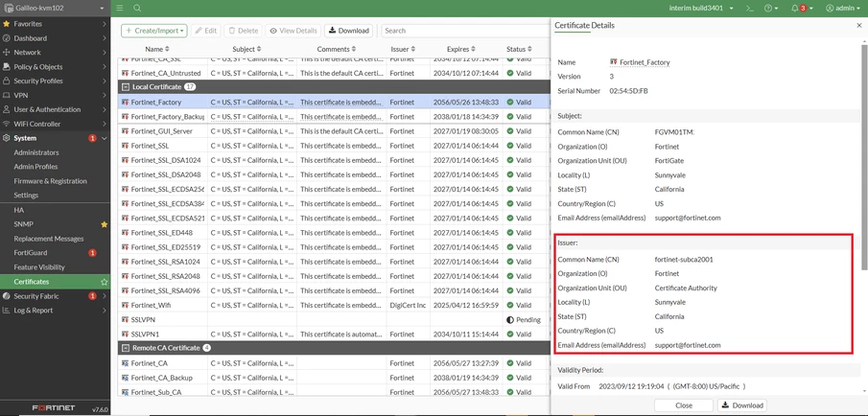This screenshot has width=868, height=416.
Task: Open the admin user menu
Action: (x=844, y=9)
